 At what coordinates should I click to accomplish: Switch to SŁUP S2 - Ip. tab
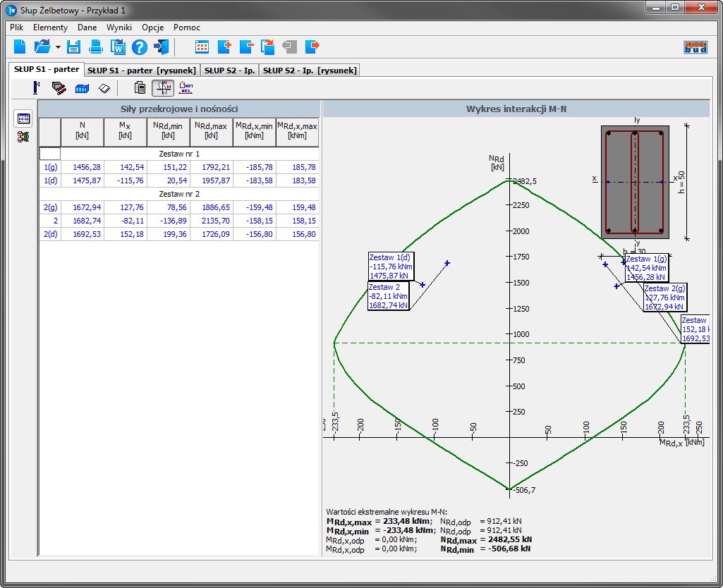pos(230,71)
